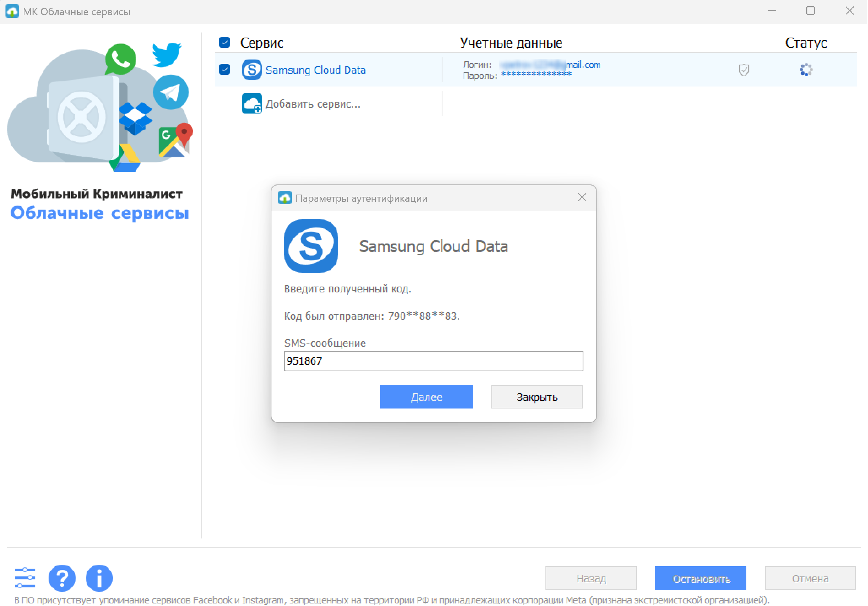Close the МК Облачные сервисы window

click(849, 11)
